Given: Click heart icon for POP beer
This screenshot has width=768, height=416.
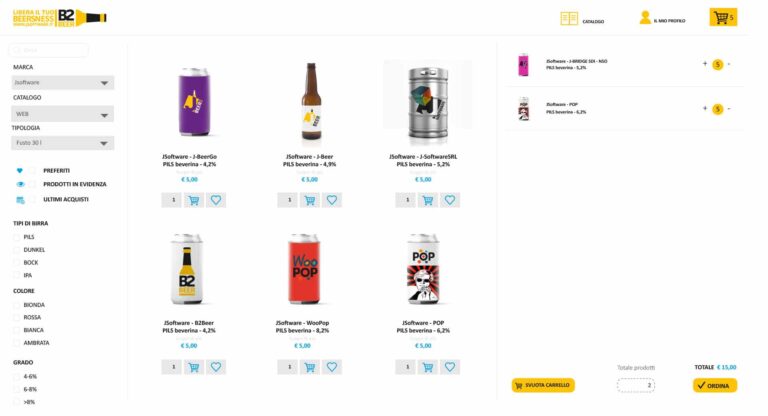Looking at the screenshot, I should pos(450,367).
